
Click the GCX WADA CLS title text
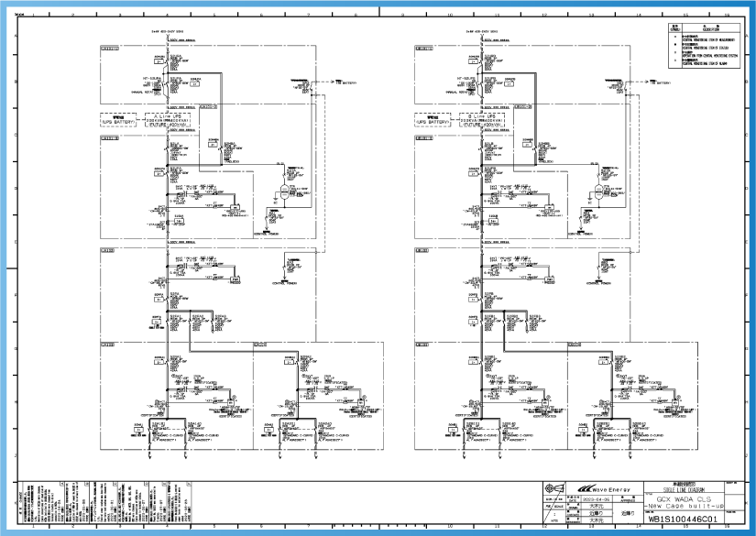click(x=685, y=498)
